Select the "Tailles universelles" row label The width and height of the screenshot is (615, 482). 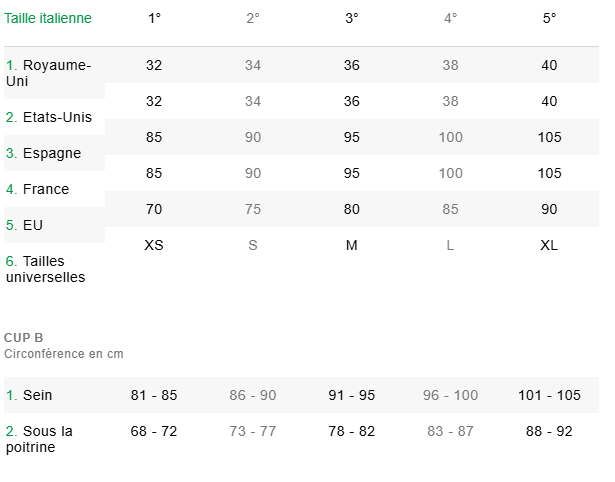[46, 269]
